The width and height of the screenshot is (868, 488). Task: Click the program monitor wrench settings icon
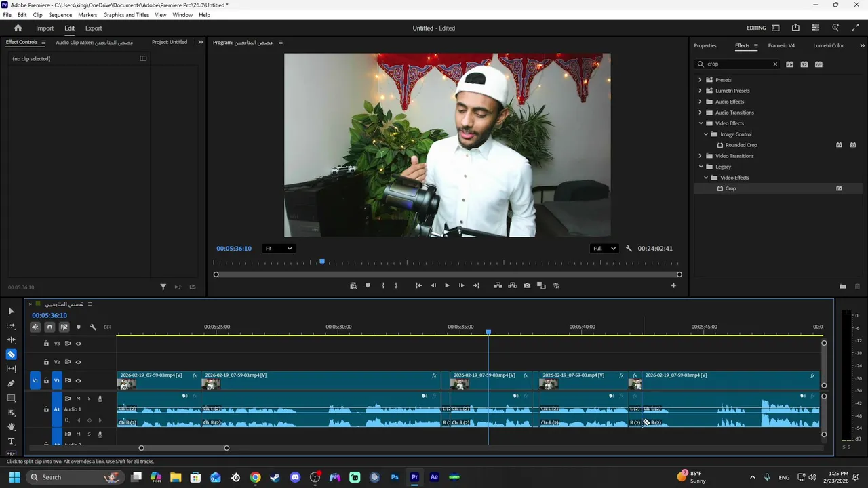point(629,249)
